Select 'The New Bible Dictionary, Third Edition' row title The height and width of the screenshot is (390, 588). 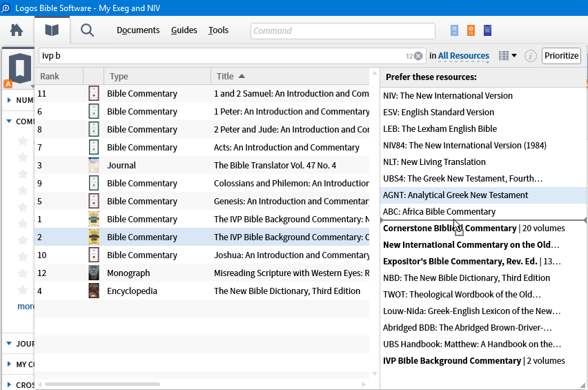pyautogui.click(x=287, y=291)
